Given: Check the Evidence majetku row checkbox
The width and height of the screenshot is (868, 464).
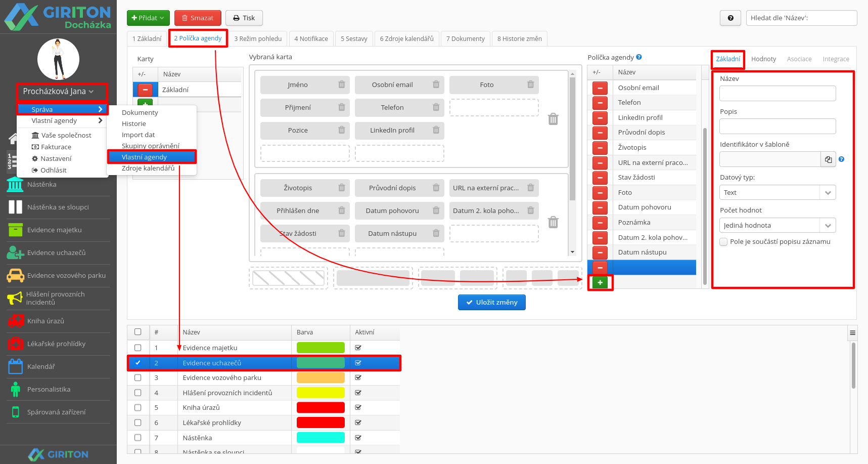Looking at the screenshot, I should click(x=138, y=348).
